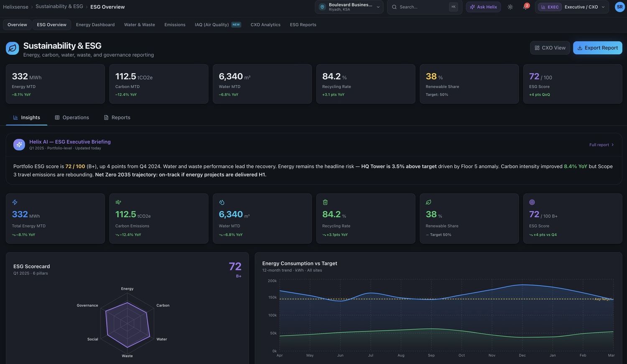
Task: Click the target icon on ESG Score card
Action: point(532,202)
